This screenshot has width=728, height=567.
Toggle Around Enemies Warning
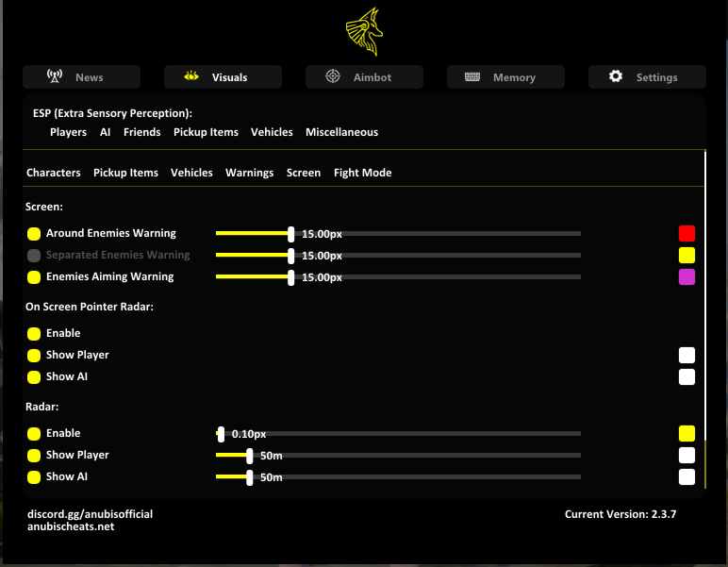click(34, 234)
